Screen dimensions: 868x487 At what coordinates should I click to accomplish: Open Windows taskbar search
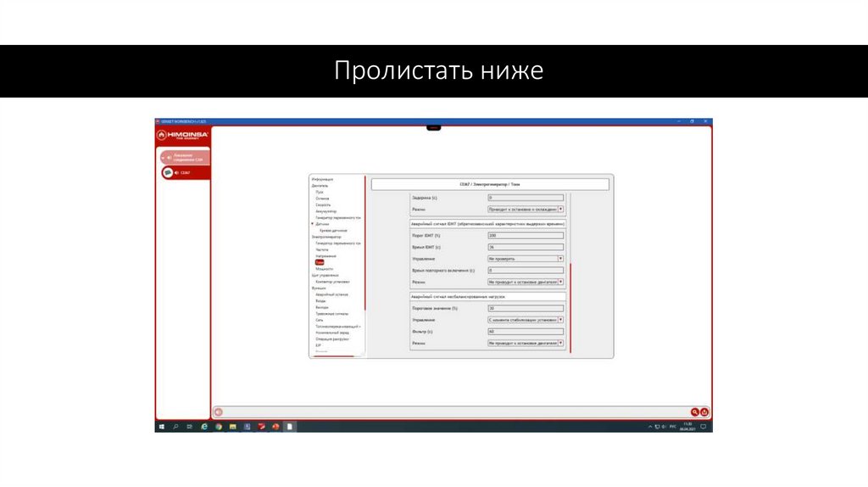175,427
